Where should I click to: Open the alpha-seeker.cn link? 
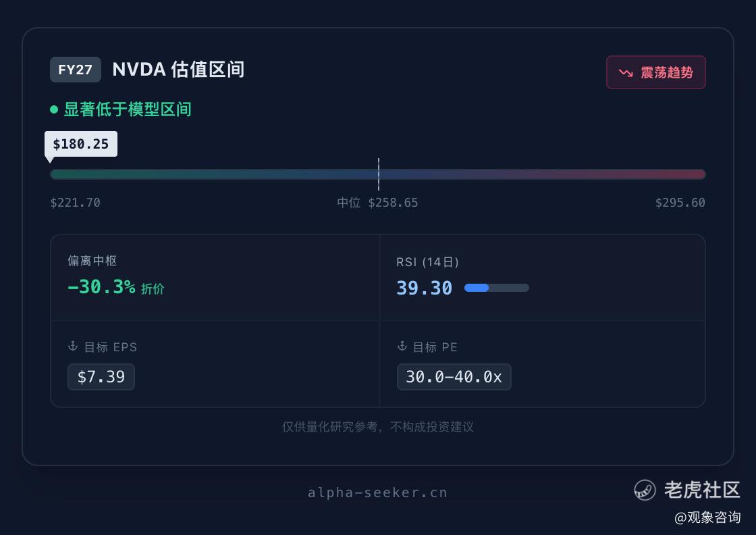377,492
